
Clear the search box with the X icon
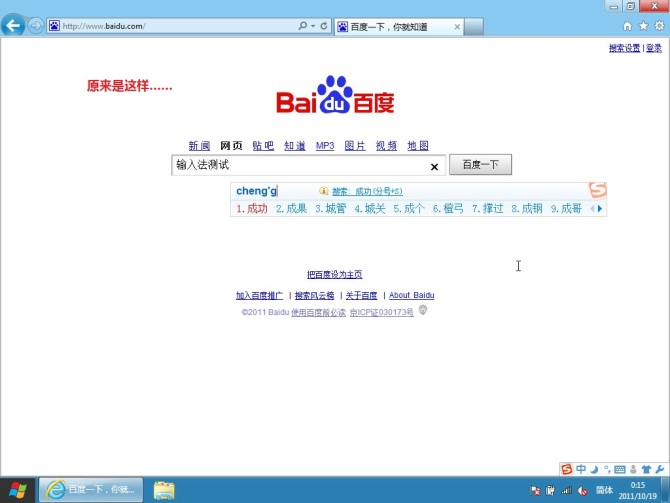click(x=434, y=167)
